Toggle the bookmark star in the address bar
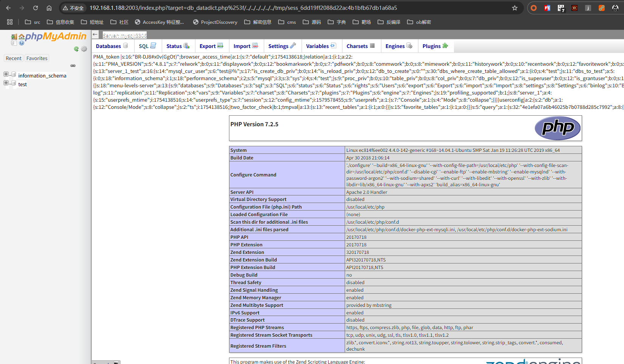Viewport: 624px width, 364px height. 514,7
